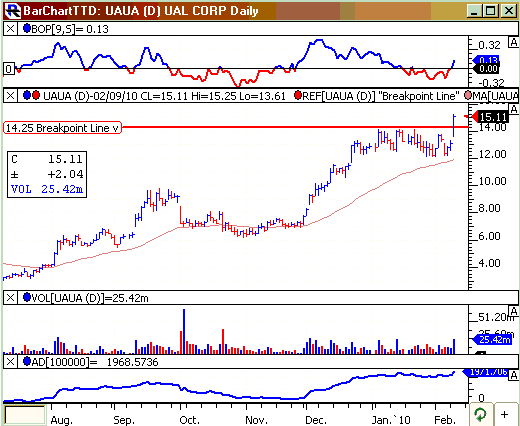Viewport: 520px width, 426px height.
Task: Click the blue BOP[9,S] indicator dot
Action: click(27, 29)
